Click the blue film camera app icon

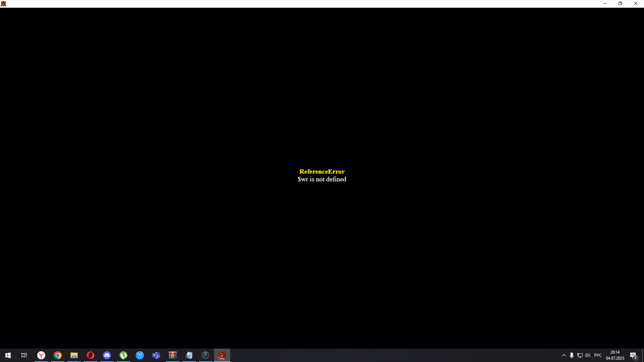click(140, 355)
